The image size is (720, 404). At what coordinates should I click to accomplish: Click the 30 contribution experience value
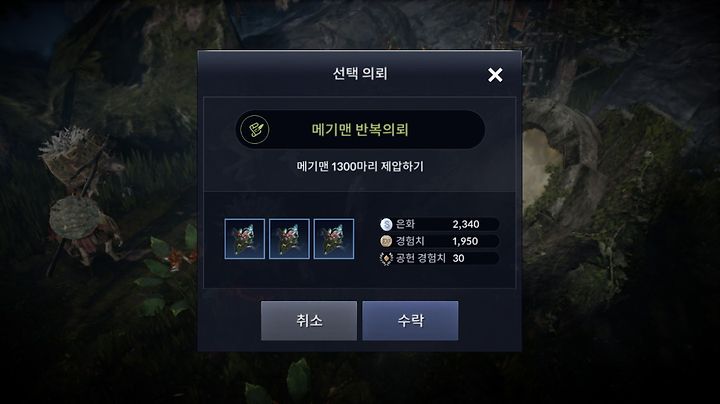tap(458, 258)
